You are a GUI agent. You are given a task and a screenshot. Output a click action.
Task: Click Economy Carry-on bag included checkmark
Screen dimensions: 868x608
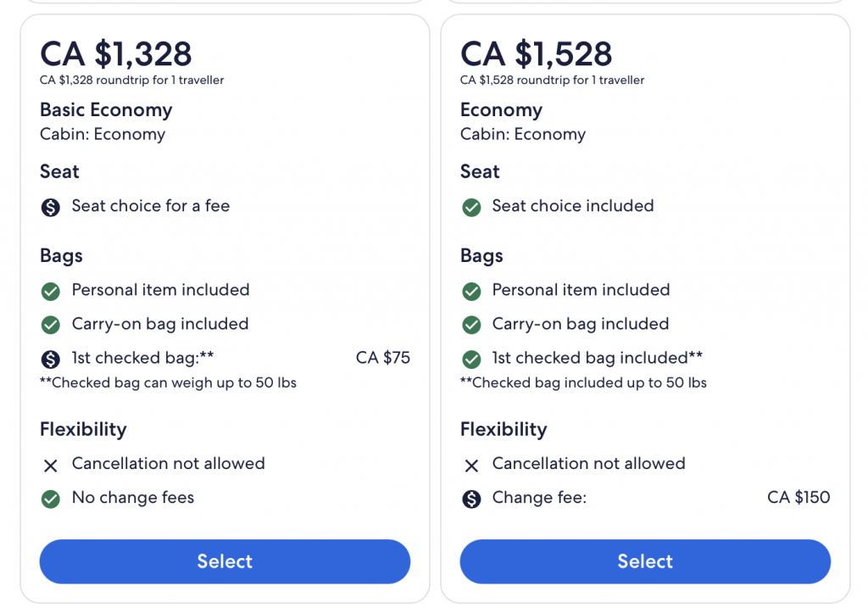(x=471, y=325)
